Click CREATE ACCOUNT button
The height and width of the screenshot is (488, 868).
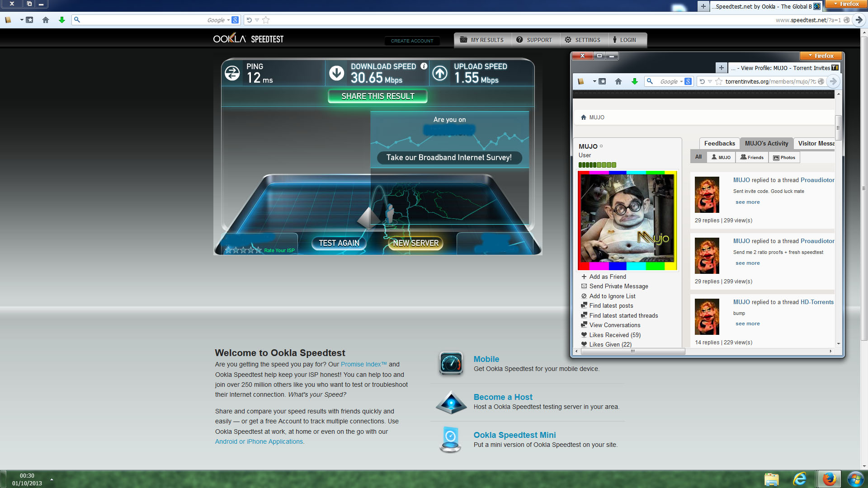pos(412,41)
